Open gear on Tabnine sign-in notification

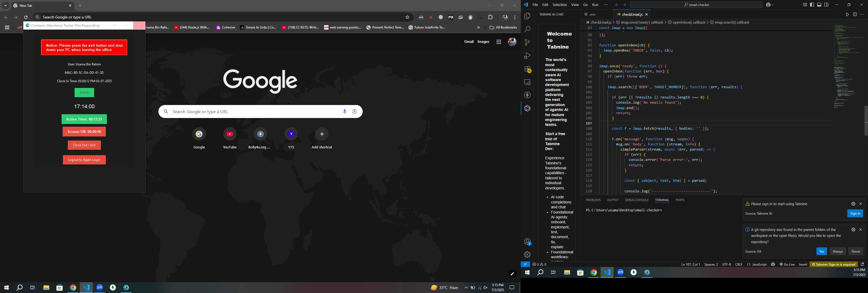coord(853,204)
